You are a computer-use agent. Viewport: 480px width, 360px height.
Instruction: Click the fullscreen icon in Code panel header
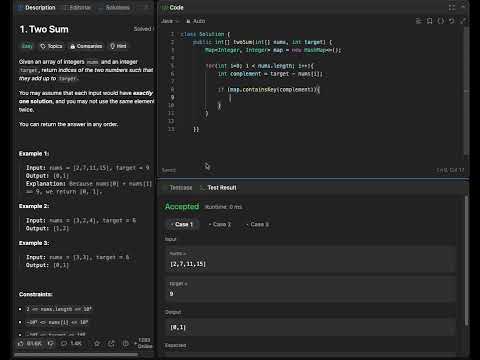point(452,7)
